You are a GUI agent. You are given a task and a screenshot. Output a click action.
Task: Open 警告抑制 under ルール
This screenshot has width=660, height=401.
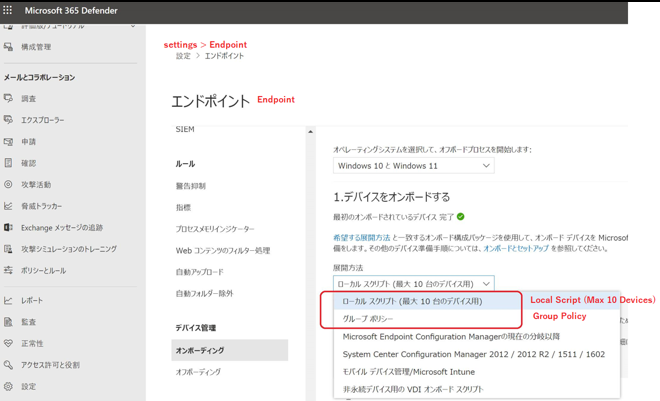click(x=191, y=186)
